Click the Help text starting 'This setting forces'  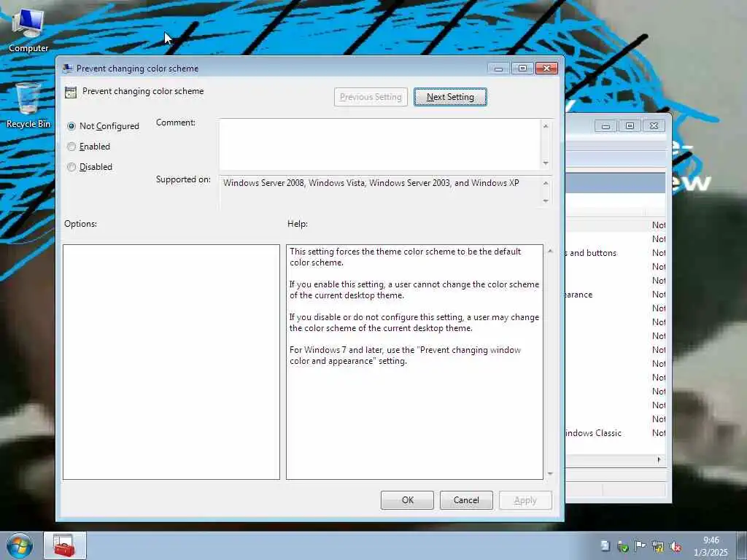[405, 257]
